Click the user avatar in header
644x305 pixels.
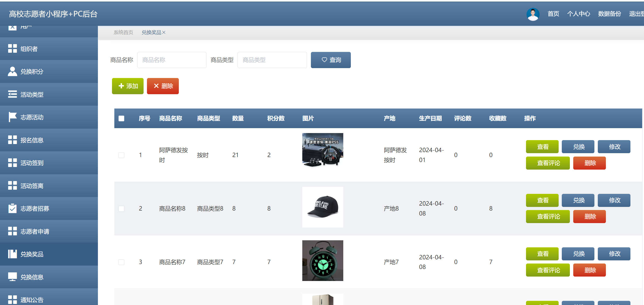point(533,14)
